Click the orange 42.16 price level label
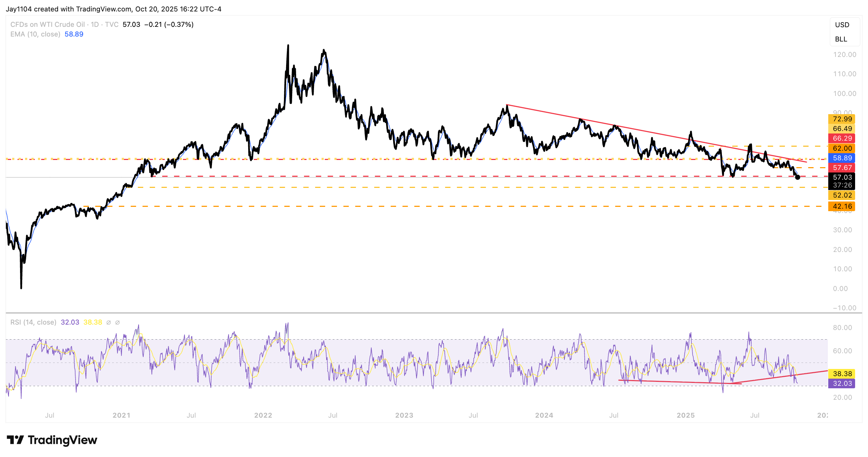This screenshot has height=457, width=868. [x=842, y=206]
